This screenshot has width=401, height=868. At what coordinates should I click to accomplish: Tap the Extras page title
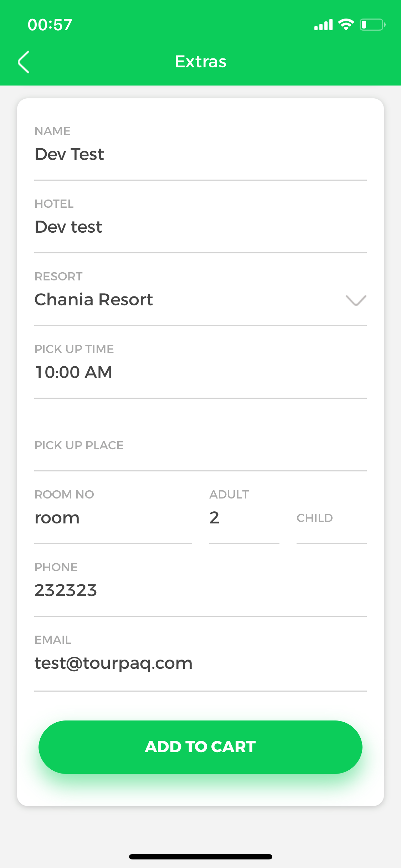(x=201, y=62)
